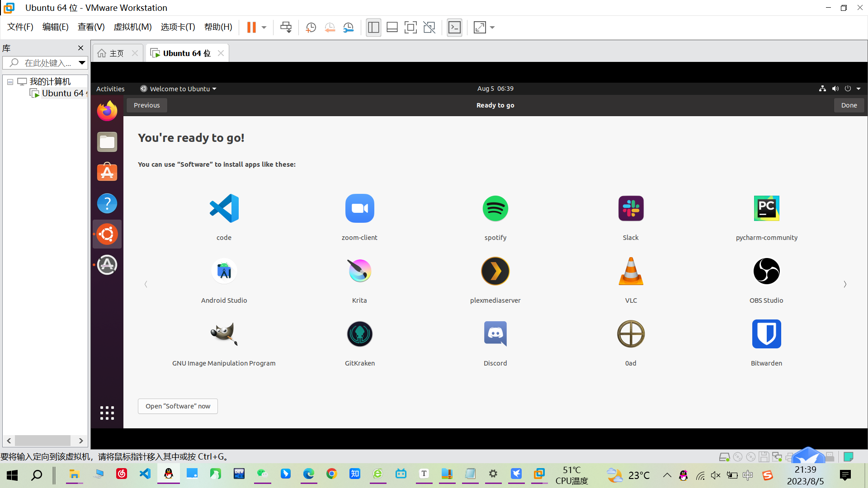The width and height of the screenshot is (868, 488).
Task: Click the Discord app icon
Action: pyautogui.click(x=495, y=334)
